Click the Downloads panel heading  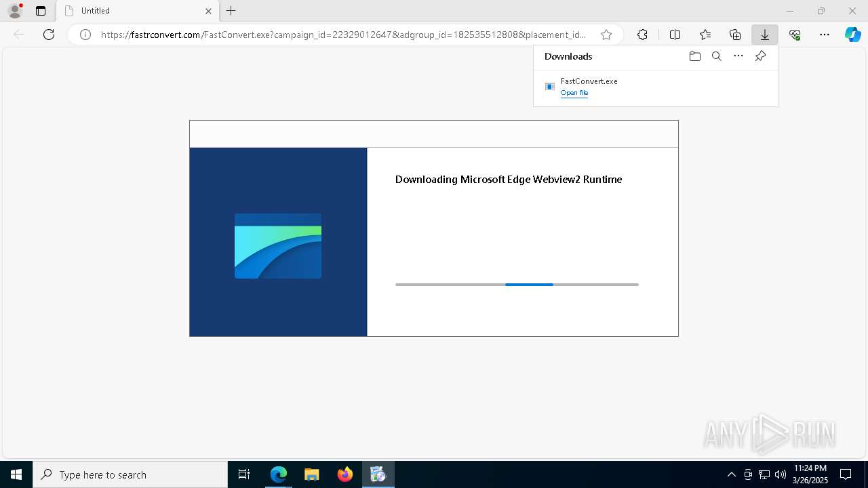pos(568,56)
